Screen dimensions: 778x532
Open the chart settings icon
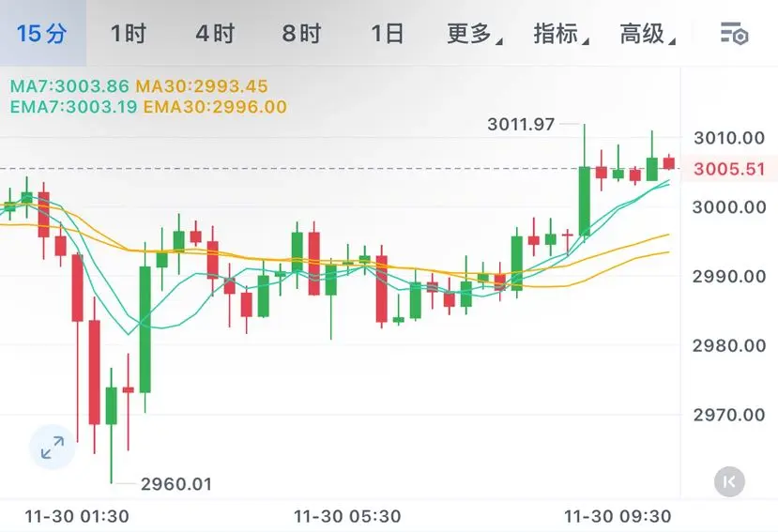coord(734,34)
